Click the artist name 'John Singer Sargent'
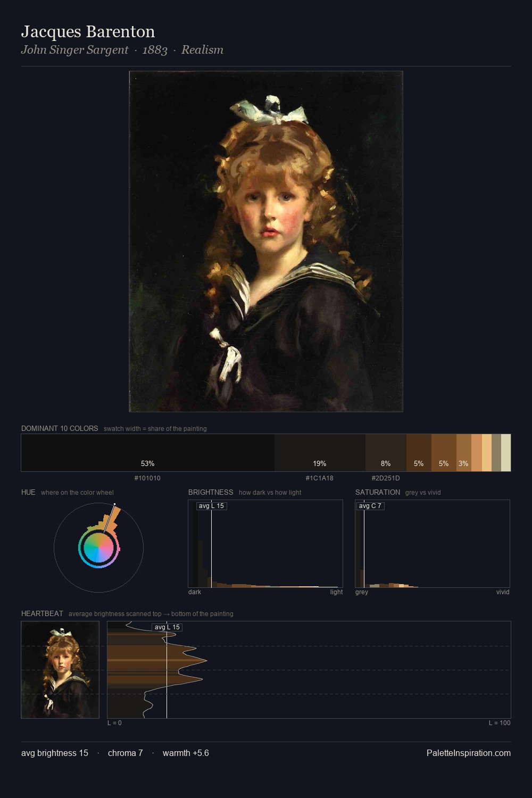 74,50
